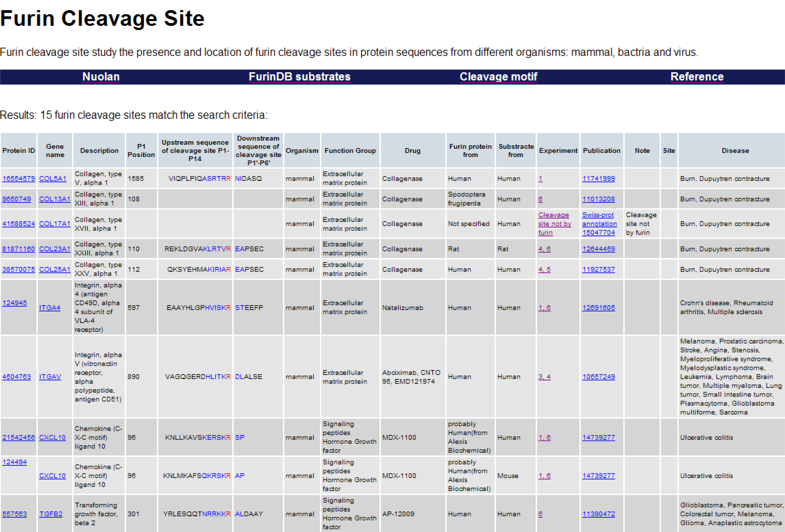Screen dimensions: 785x532
Task: Open publication 11390472 link
Action: click(598, 514)
